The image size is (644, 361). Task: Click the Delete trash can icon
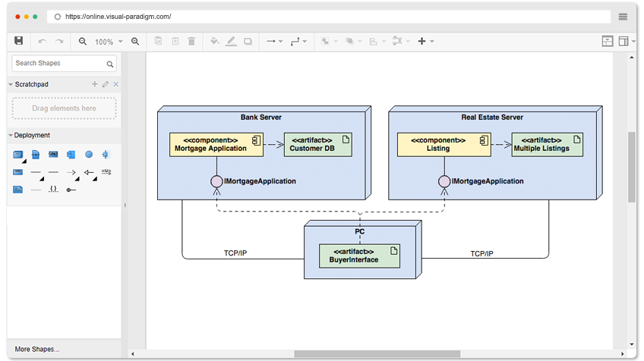tap(191, 41)
